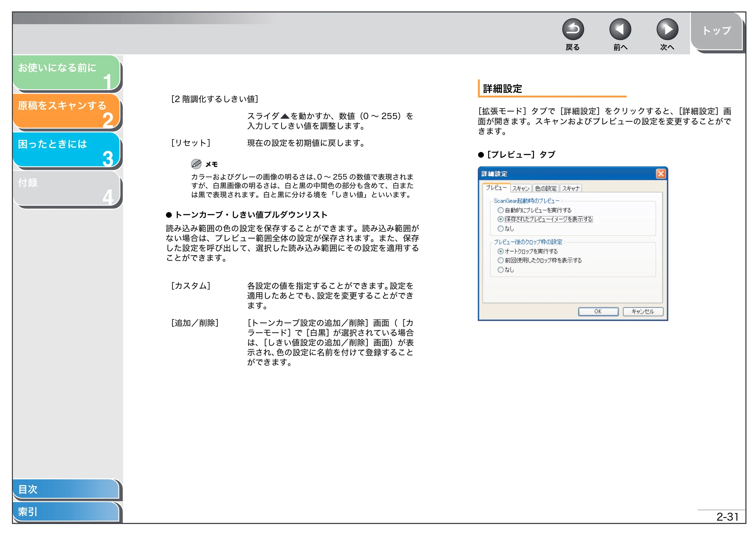Close the 詳細設定 dialog with X
Image resolution: width=756 pixels, height=535 pixels.
[661, 174]
